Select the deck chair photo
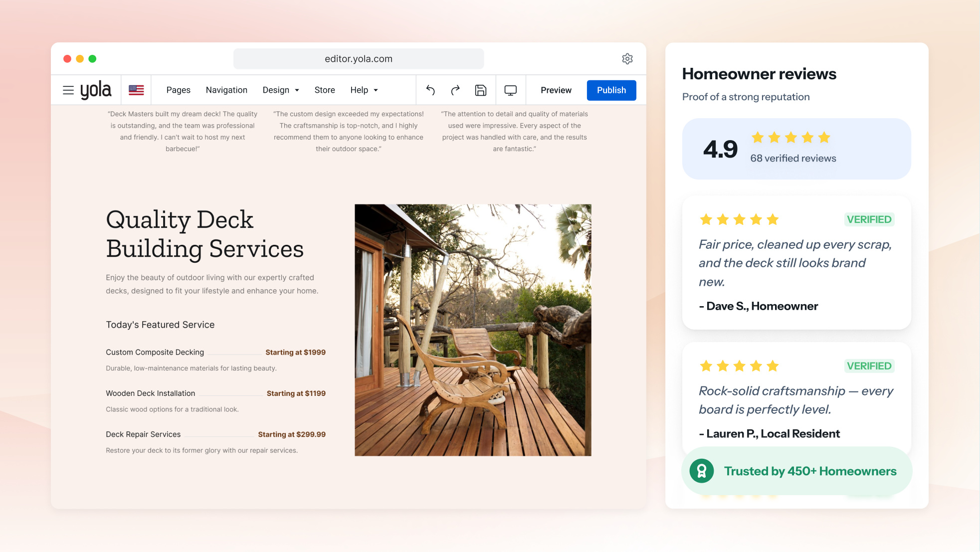Screen dimensions: 980x552 473,330
